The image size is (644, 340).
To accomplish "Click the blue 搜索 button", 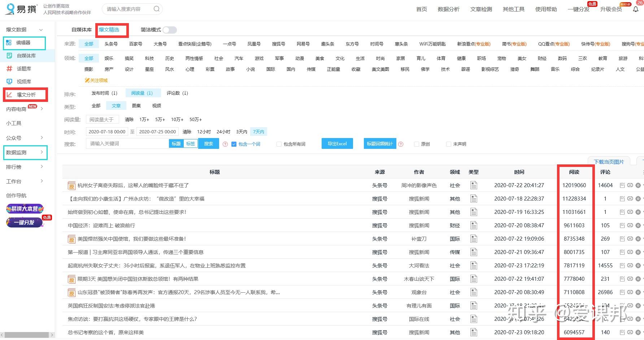I will click(209, 144).
